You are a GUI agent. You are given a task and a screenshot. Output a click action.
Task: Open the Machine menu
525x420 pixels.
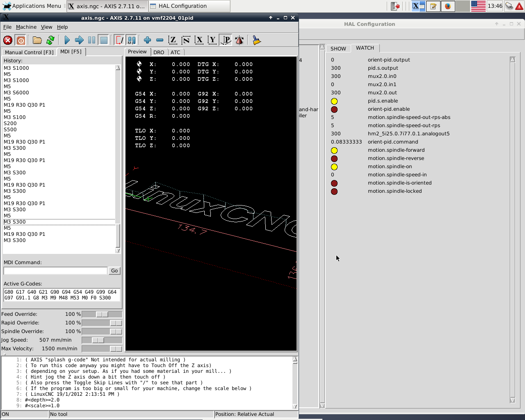[x=26, y=27]
